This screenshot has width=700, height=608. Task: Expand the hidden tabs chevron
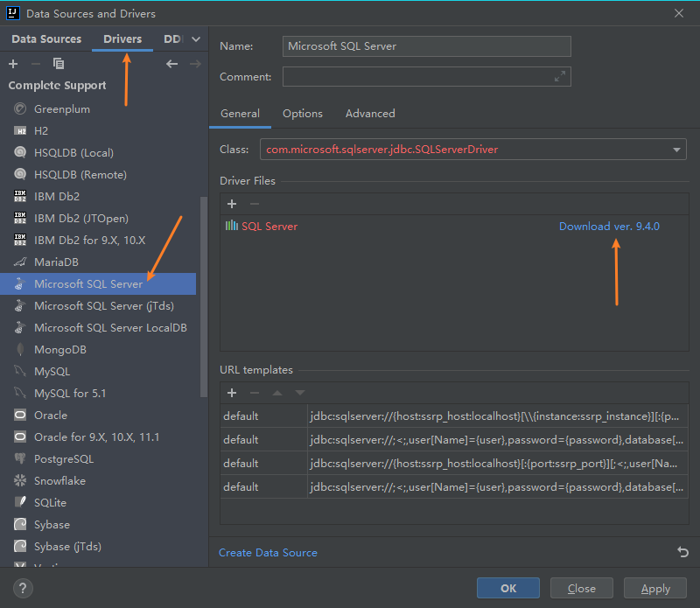196,39
